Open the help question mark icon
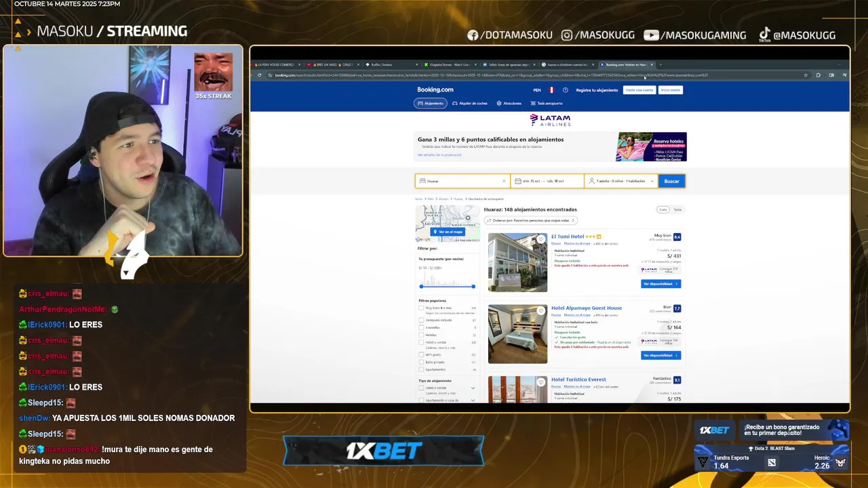The height and width of the screenshot is (488, 868). (x=565, y=90)
